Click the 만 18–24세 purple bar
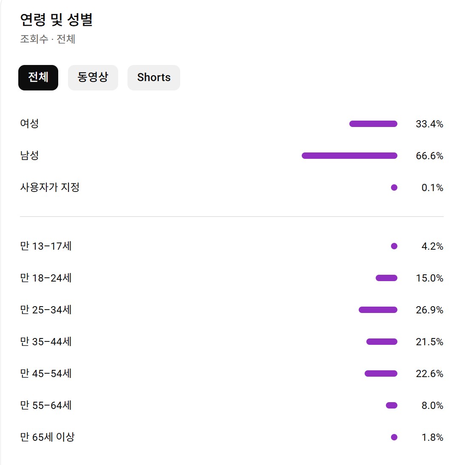This screenshot has width=476, height=465. 386,278
